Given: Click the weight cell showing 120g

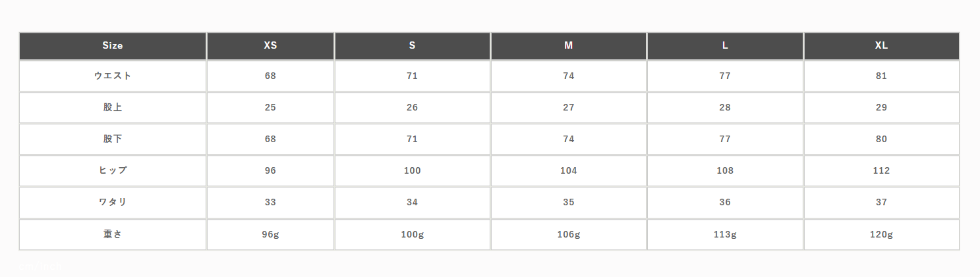Looking at the screenshot, I should point(881,234).
